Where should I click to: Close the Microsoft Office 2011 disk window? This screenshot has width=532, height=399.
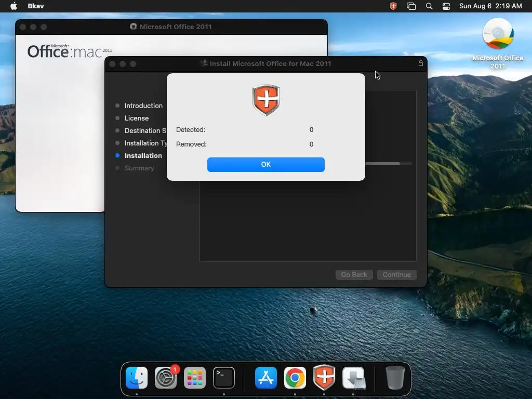23,27
